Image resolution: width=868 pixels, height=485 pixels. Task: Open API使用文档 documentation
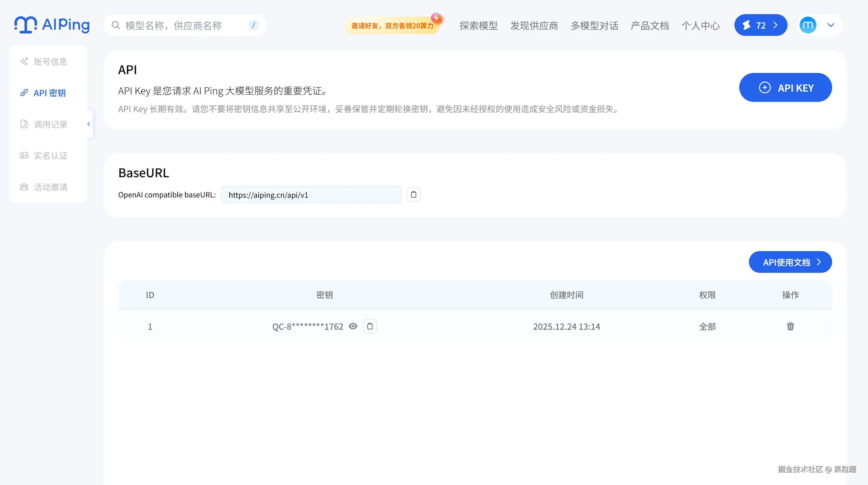tap(790, 262)
